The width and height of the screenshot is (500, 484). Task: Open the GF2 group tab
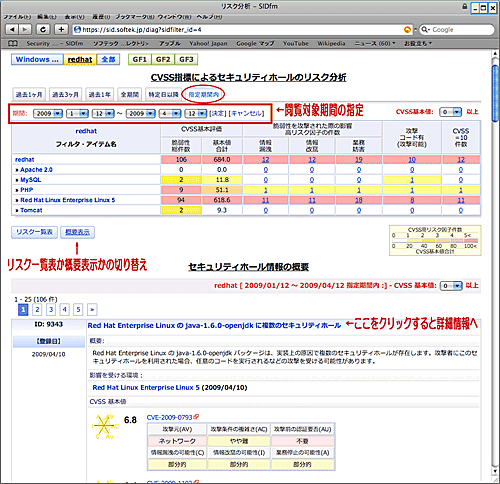click(x=163, y=59)
